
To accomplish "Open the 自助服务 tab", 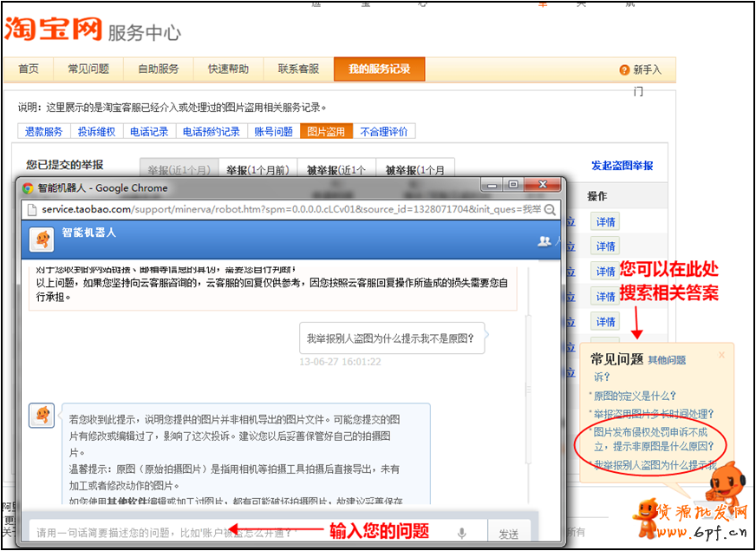I will point(158,69).
